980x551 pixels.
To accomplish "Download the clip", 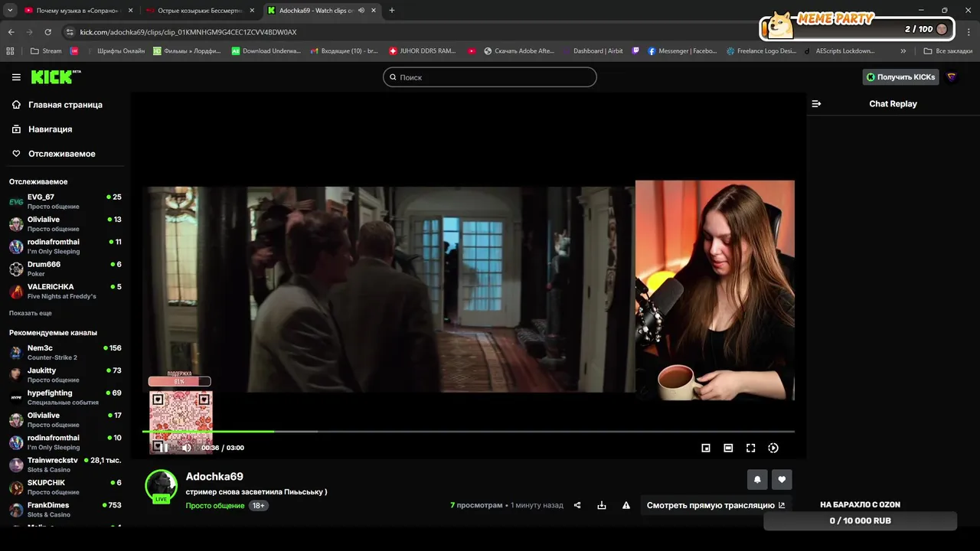I will [602, 505].
